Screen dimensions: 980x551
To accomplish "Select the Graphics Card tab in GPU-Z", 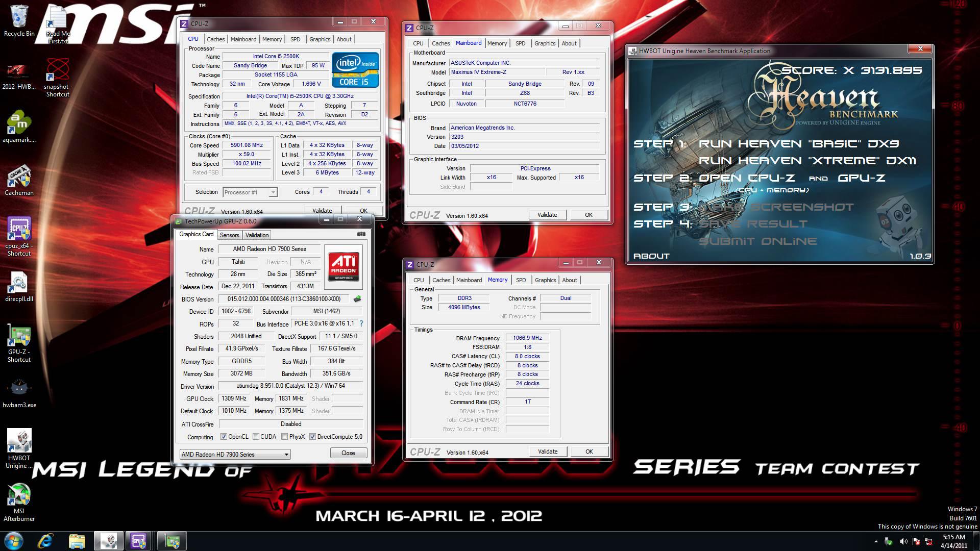I will [x=197, y=234].
